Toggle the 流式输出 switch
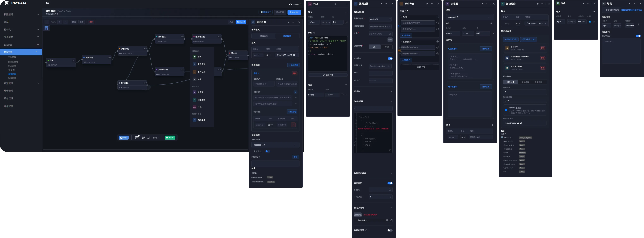This screenshot has height=238, width=644. coord(638,36)
